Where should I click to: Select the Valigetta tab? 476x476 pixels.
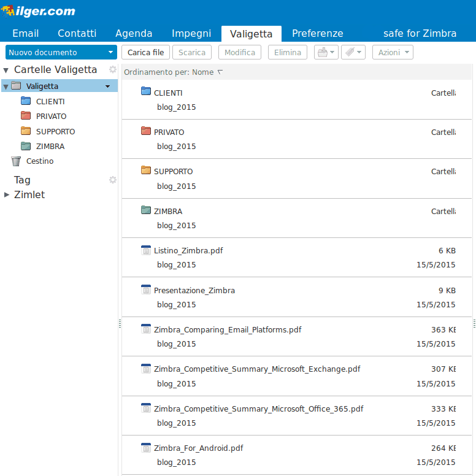point(251,34)
